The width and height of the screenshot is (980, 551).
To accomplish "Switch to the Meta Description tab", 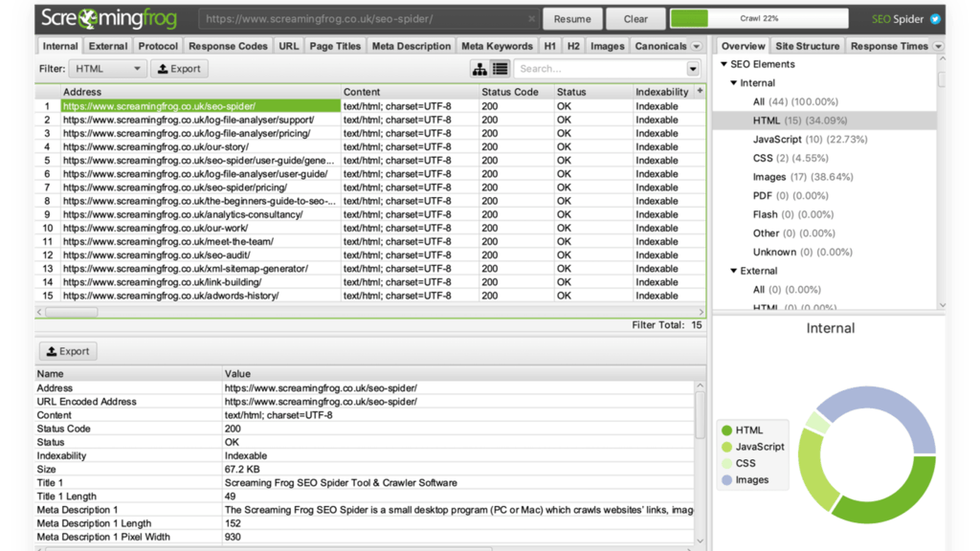I will [x=412, y=46].
